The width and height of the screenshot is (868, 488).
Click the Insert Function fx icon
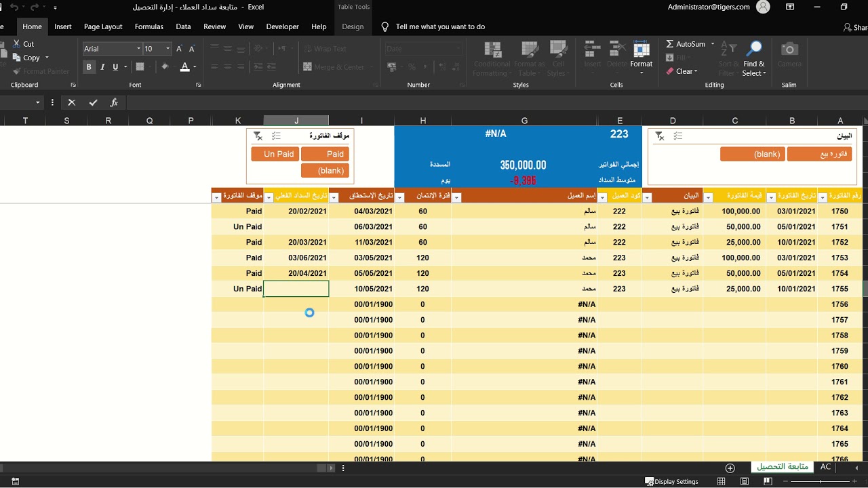tap(114, 102)
